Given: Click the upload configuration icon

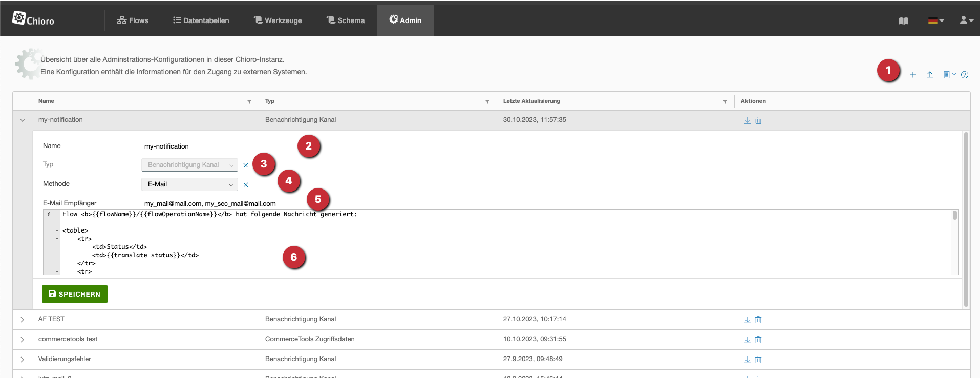Looking at the screenshot, I should click(930, 75).
